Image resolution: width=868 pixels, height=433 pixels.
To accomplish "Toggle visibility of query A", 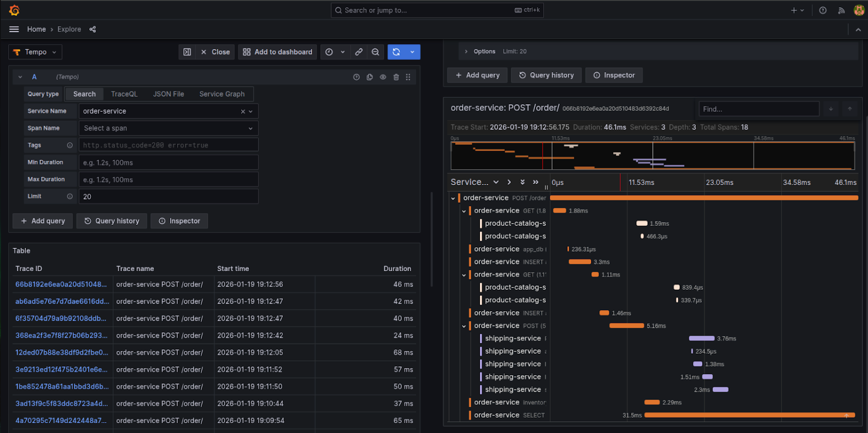I will pyautogui.click(x=383, y=77).
